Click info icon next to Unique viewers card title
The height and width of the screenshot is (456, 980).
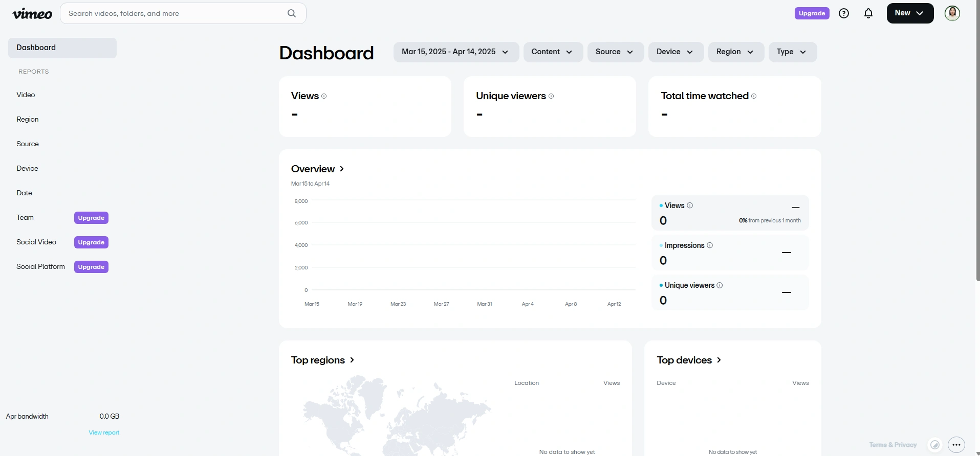(551, 96)
